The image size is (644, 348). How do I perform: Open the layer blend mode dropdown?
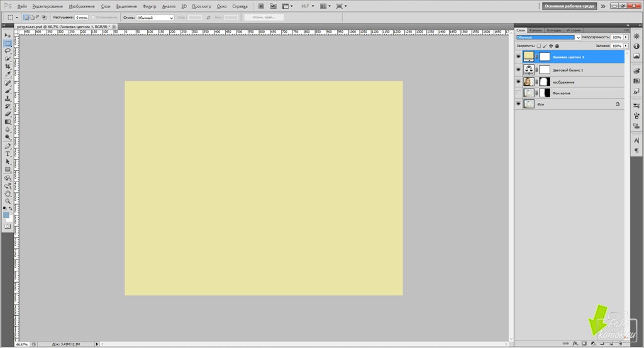[548, 38]
